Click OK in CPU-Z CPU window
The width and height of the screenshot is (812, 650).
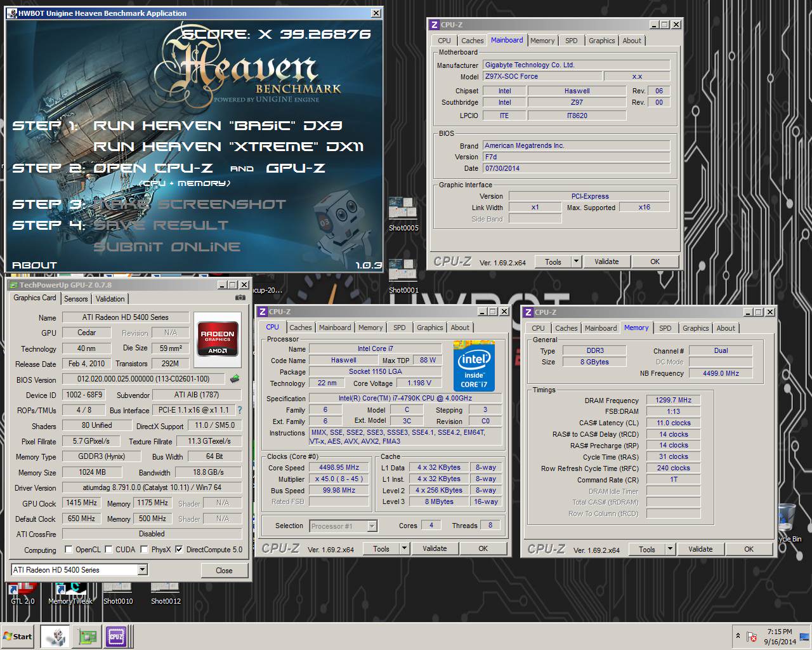point(483,549)
